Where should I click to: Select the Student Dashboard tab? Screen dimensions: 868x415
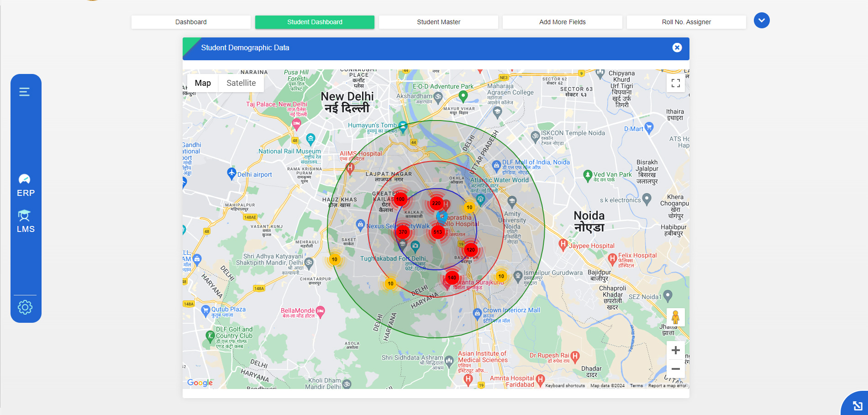[x=315, y=22]
